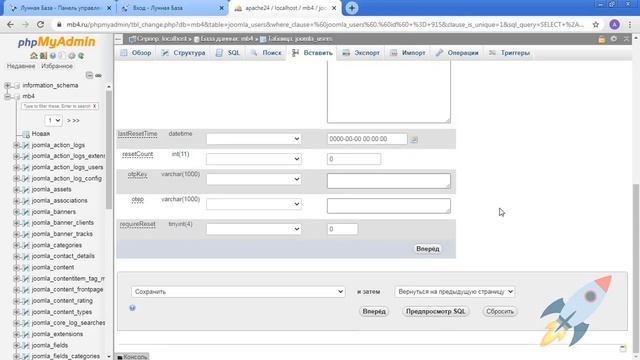This screenshot has height=360, width=640.
Task: Open the Импорт tab
Action: 408,53
